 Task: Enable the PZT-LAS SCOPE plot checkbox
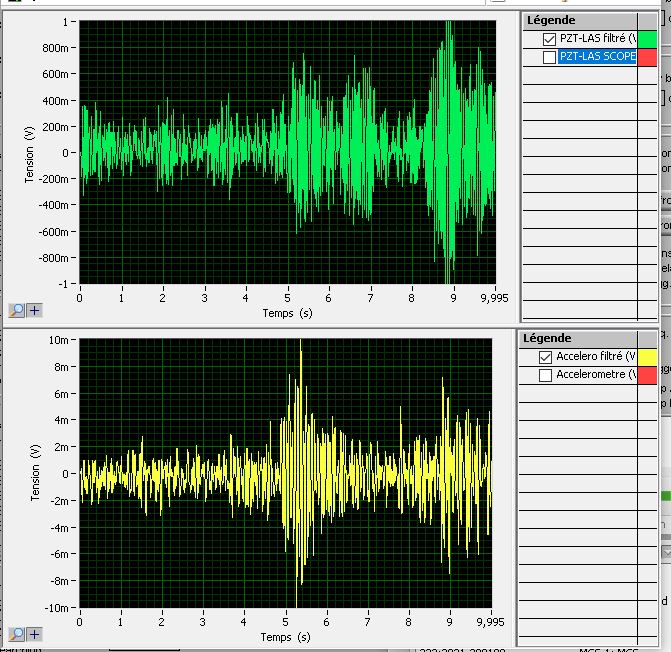click(x=548, y=57)
